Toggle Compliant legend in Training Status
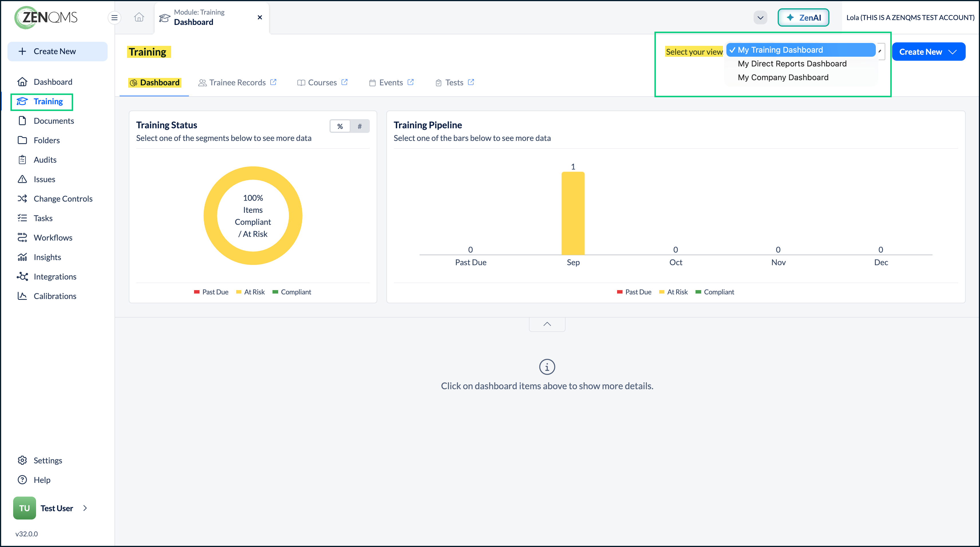The image size is (980, 547). [x=292, y=292]
